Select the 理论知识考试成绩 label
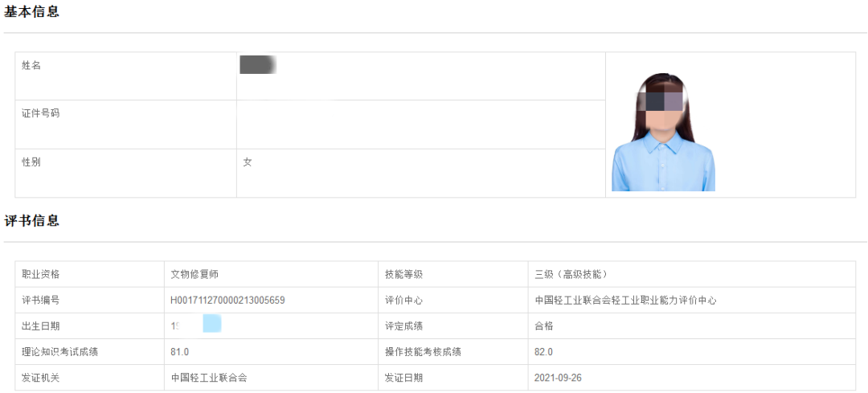The height and width of the screenshot is (393, 868). pos(60,352)
